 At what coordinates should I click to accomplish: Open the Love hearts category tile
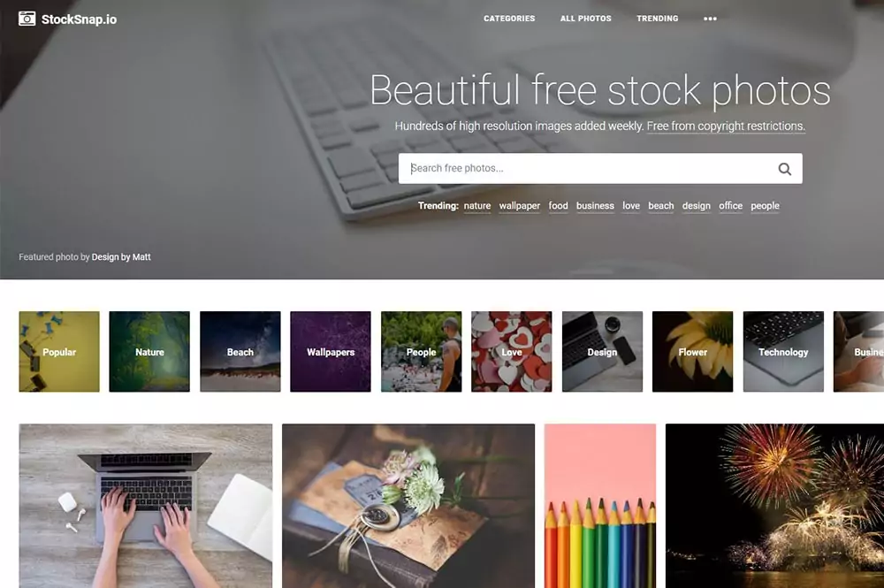coord(511,352)
